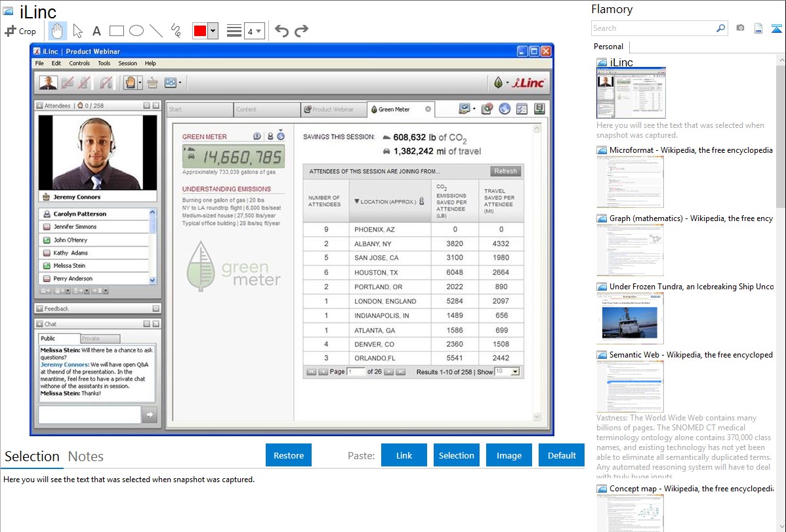The width and height of the screenshot is (786, 532).
Task: Click the Refresh button in attendees table
Action: pyautogui.click(x=505, y=171)
